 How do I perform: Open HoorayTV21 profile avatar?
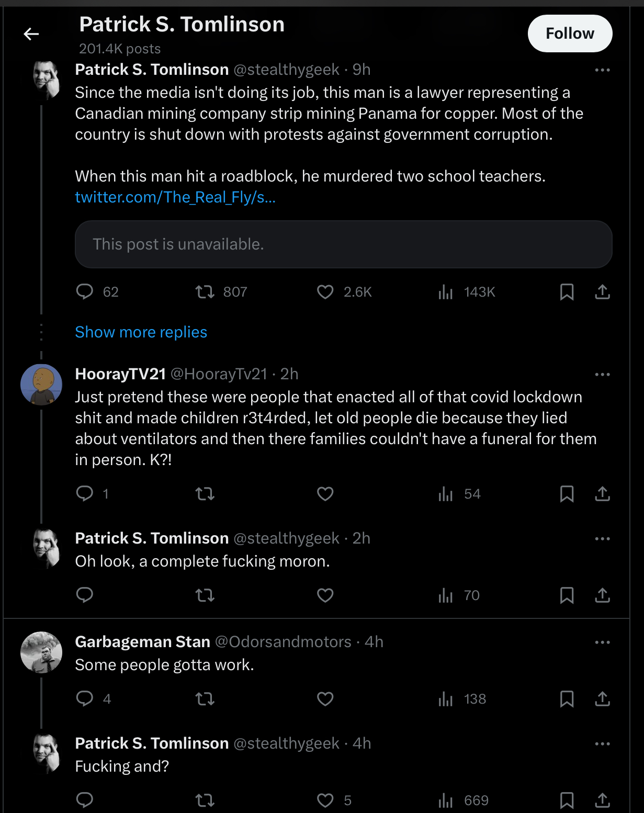[x=41, y=385]
